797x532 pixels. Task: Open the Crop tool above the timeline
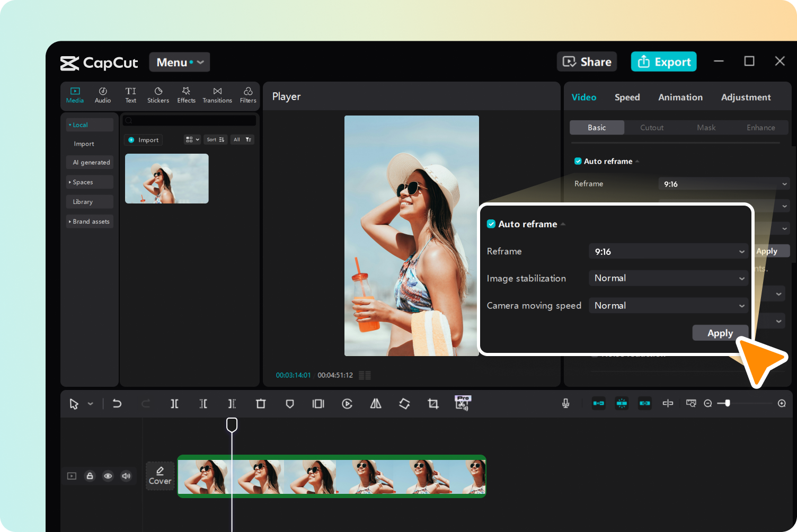433,403
